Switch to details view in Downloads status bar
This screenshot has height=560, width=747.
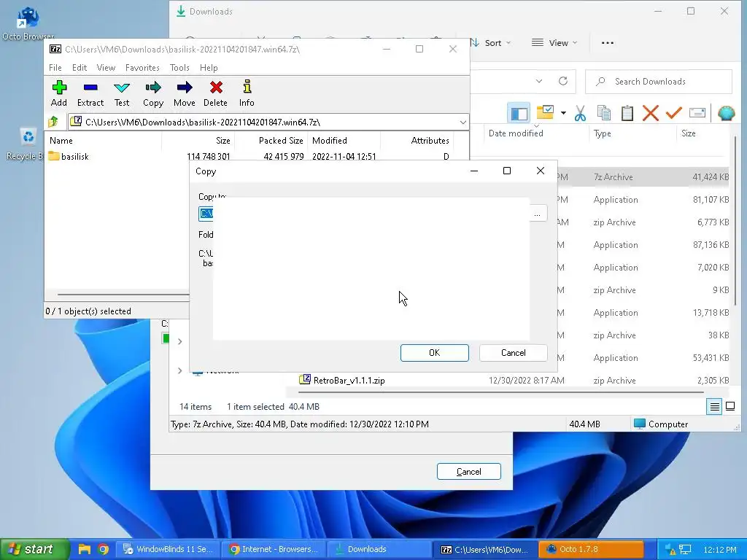click(714, 407)
